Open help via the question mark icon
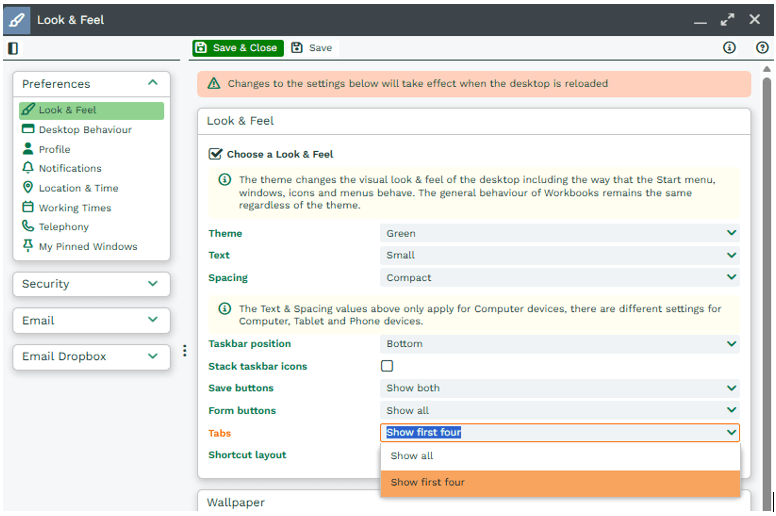 click(762, 48)
